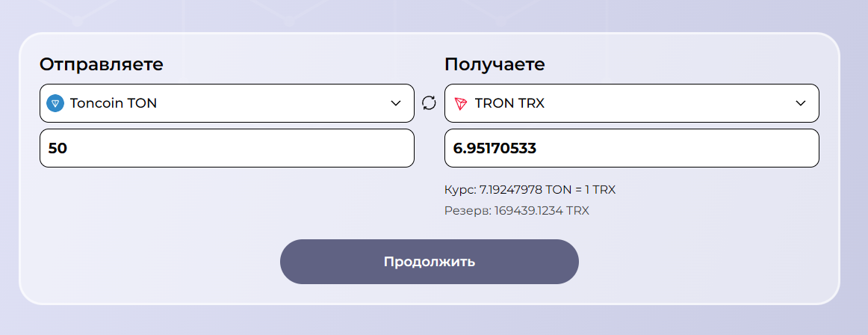
Task: Click the 'TRON TRX' currency name text
Action: 509,103
